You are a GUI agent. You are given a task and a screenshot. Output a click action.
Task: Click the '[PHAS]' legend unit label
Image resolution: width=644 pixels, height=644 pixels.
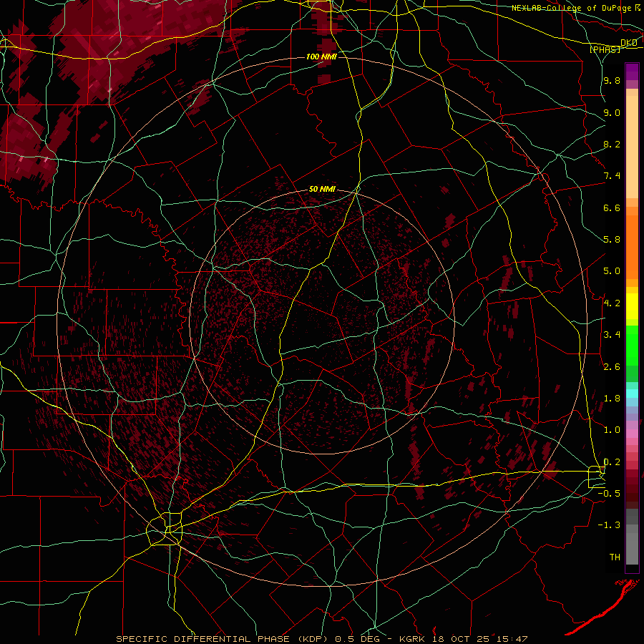[605, 49]
